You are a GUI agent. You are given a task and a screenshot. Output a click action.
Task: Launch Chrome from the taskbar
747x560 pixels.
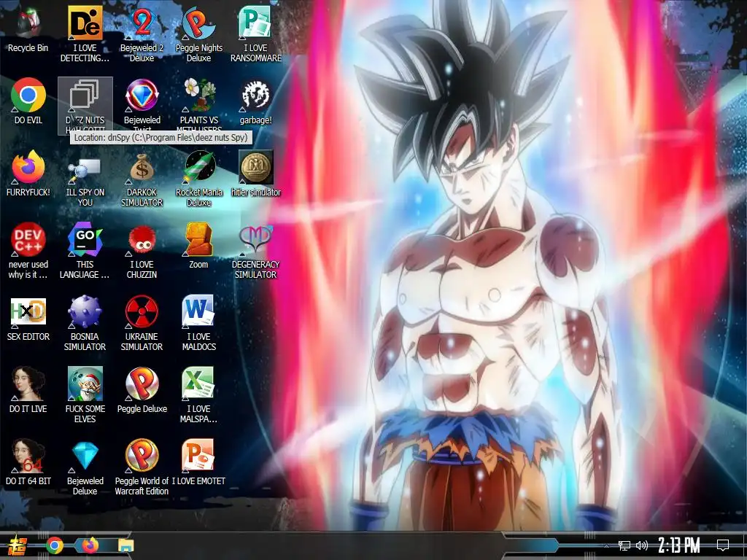[54, 545]
